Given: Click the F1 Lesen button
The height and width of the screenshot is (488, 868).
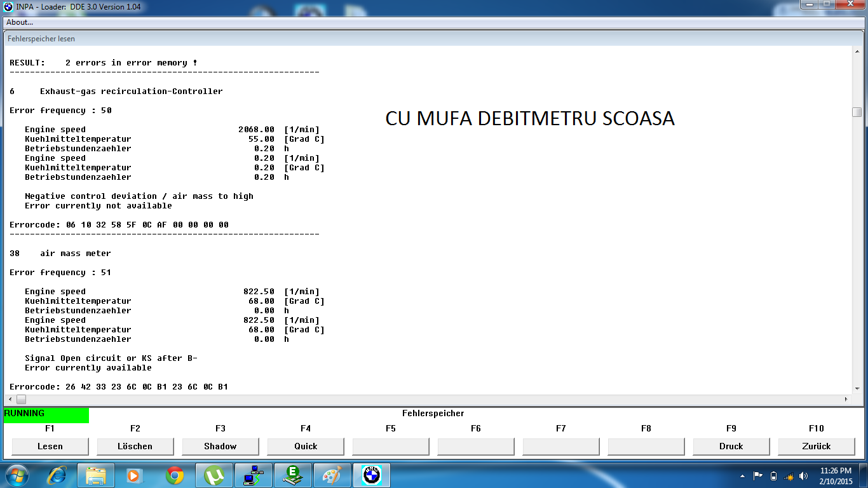Looking at the screenshot, I should click(x=50, y=447).
